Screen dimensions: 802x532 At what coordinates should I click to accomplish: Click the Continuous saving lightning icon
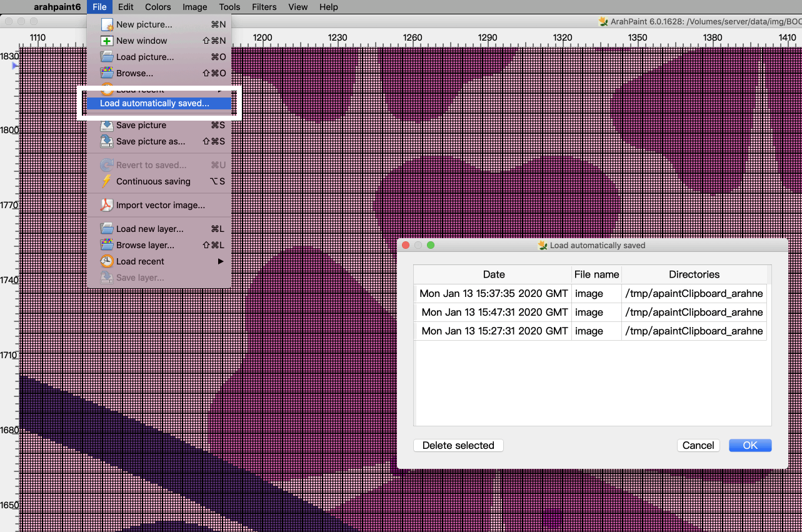click(107, 181)
